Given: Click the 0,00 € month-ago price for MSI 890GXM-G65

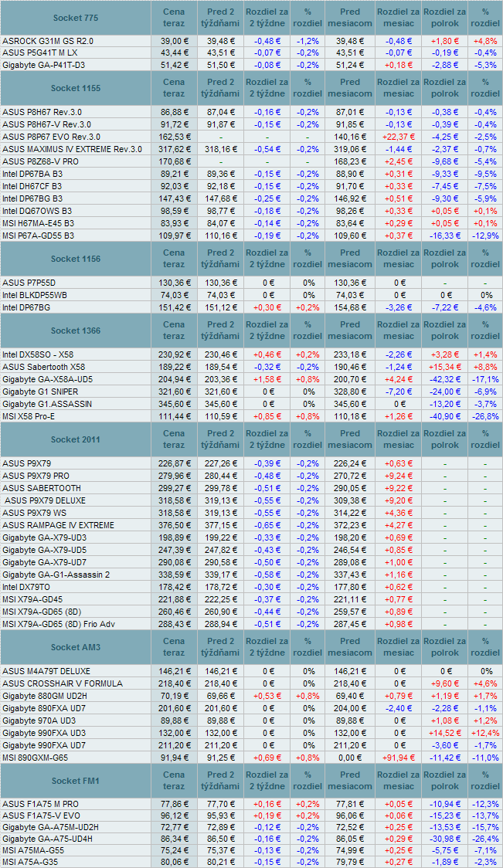Looking at the screenshot, I should point(350,757).
